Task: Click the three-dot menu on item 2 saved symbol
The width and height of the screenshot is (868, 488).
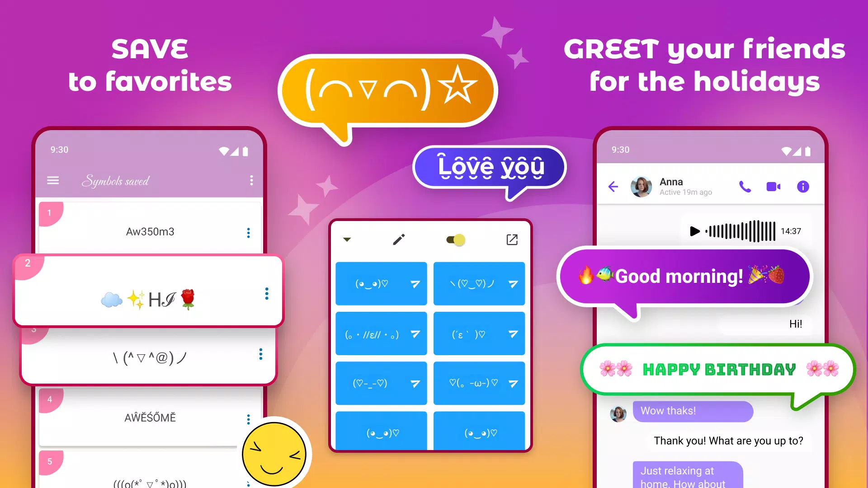Action: pos(267,294)
